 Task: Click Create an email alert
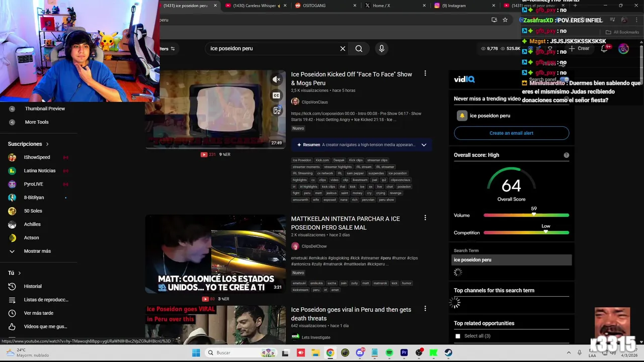511,133
